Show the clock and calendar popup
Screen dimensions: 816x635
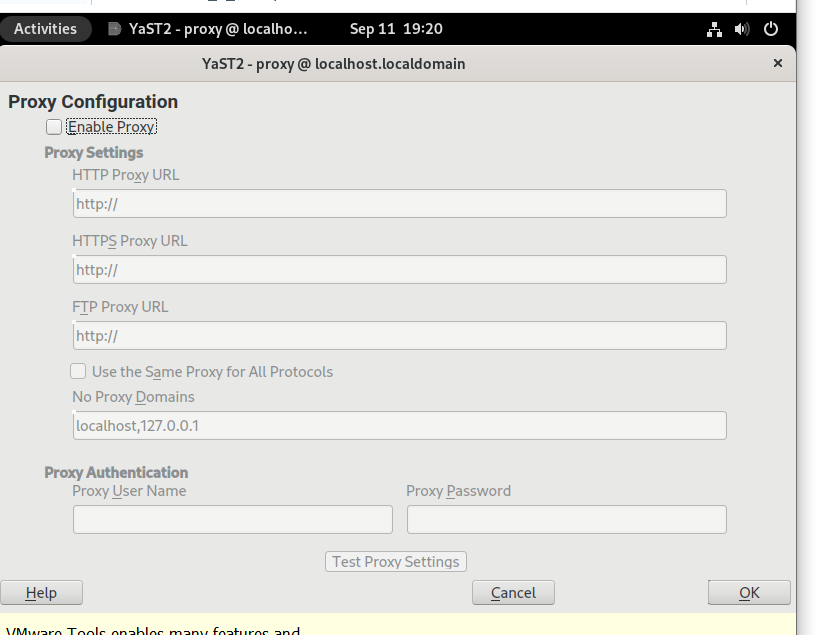pos(396,29)
